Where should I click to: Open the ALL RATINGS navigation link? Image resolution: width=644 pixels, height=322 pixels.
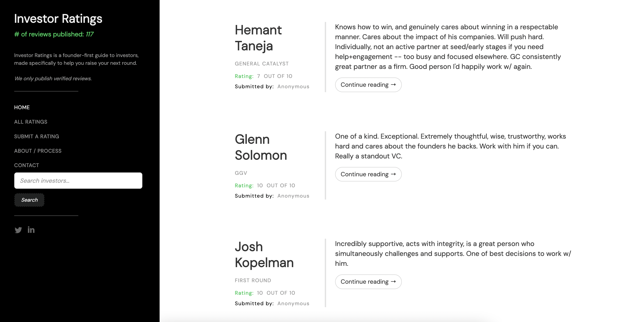[x=30, y=122]
